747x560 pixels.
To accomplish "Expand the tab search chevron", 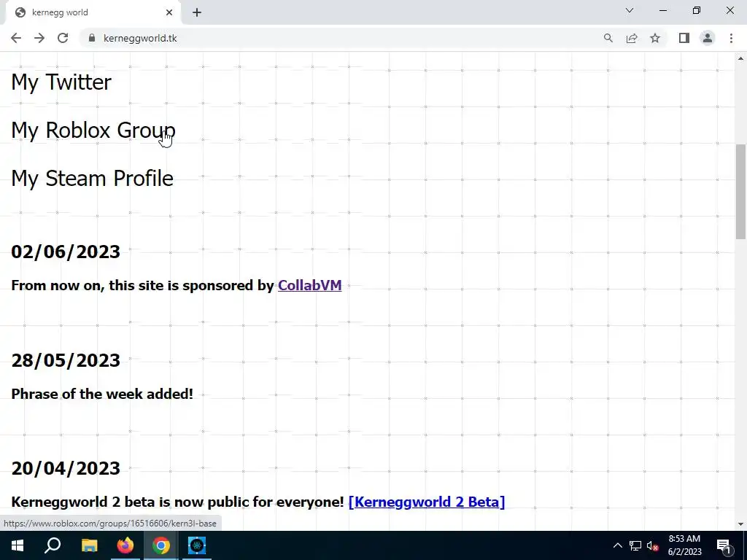I will click(x=630, y=10).
